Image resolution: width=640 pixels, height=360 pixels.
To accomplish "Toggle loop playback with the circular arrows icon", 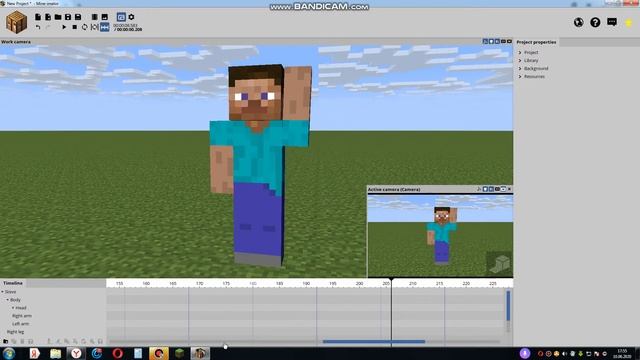I will (x=84, y=27).
